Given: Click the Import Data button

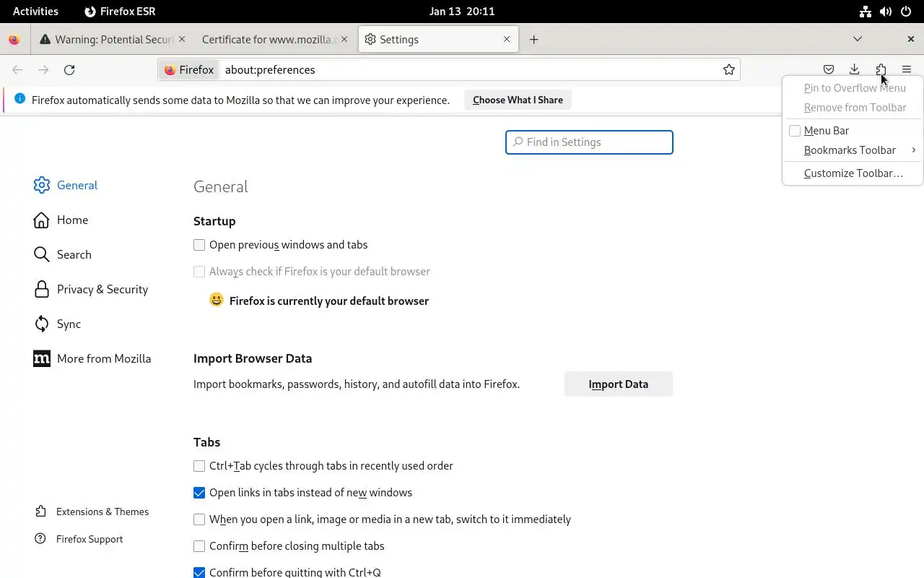Looking at the screenshot, I should pyautogui.click(x=618, y=384).
